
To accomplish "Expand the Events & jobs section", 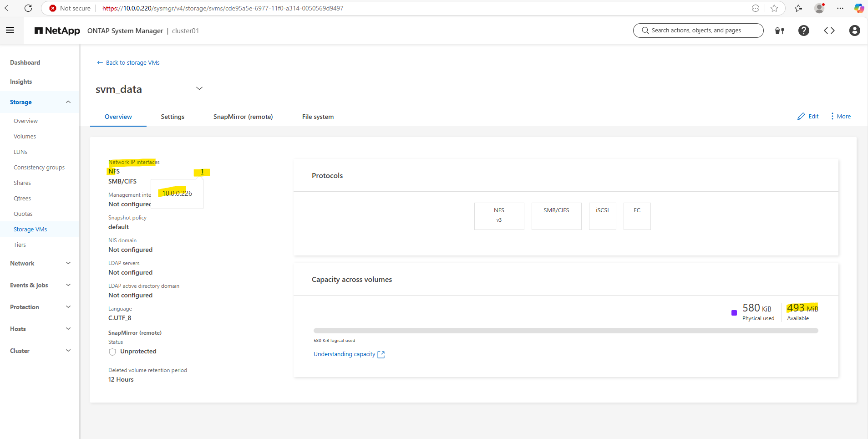I will [68, 285].
